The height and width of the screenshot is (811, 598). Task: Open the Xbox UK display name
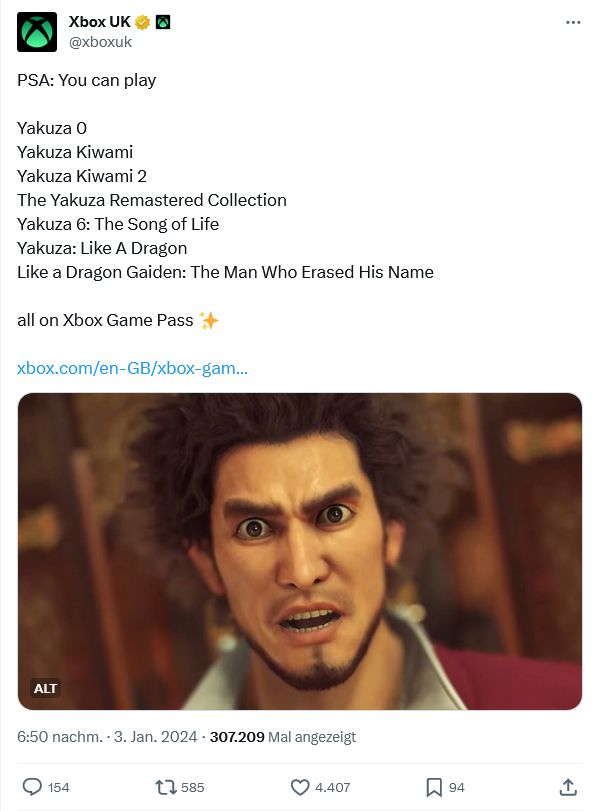[x=99, y=22]
